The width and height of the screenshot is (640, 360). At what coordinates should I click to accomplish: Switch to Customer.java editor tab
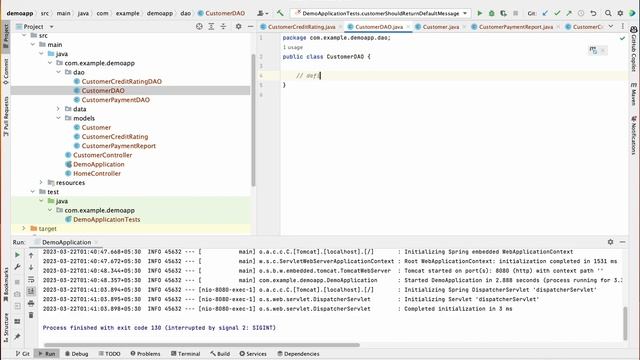coord(440,27)
